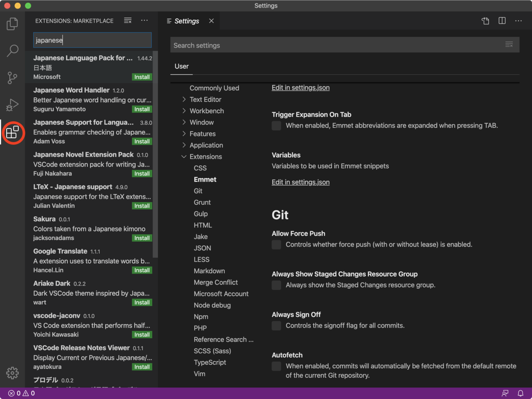Open the Manage gear in activity bar
532x399 pixels.
tap(12, 373)
